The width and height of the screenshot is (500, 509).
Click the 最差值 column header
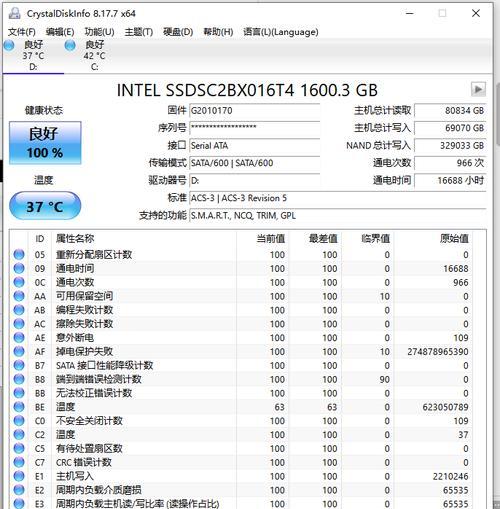[x=323, y=239]
